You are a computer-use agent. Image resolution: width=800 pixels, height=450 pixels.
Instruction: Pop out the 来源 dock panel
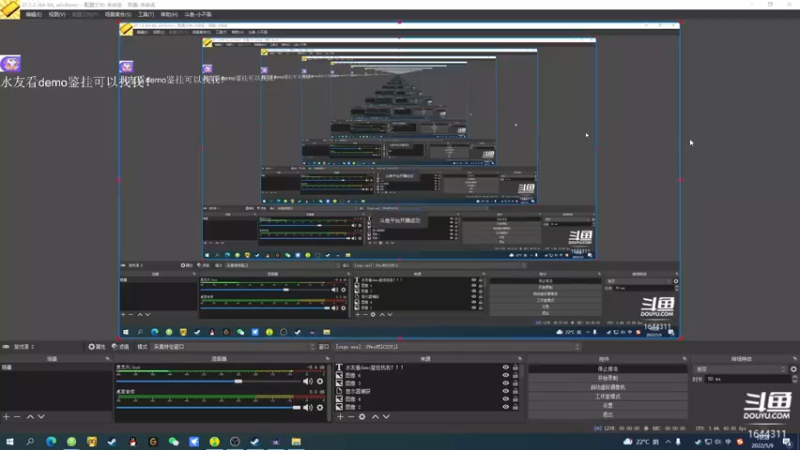pyautogui.click(x=520, y=359)
